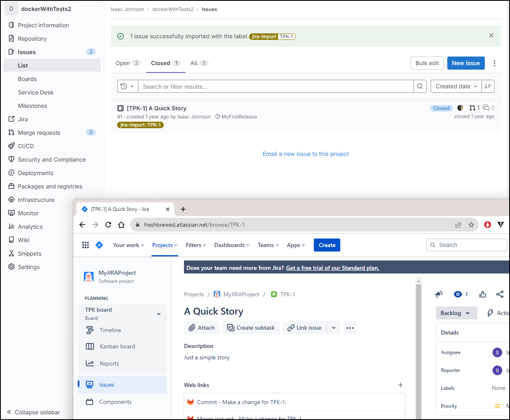
Task: Expand the Teams dropdown in Jira
Action: pyautogui.click(x=268, y=245)
